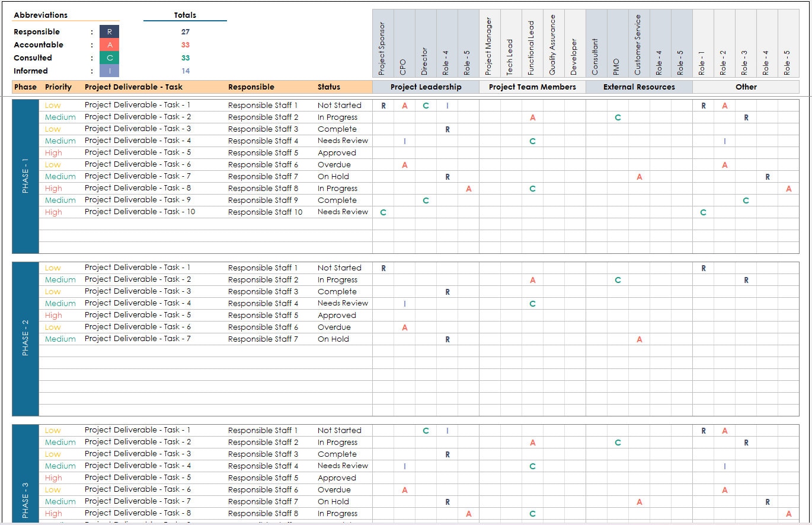Click the "A" under Functional Lead for Task 2
The width and height of the screenshot is (812, 525).
532,117
